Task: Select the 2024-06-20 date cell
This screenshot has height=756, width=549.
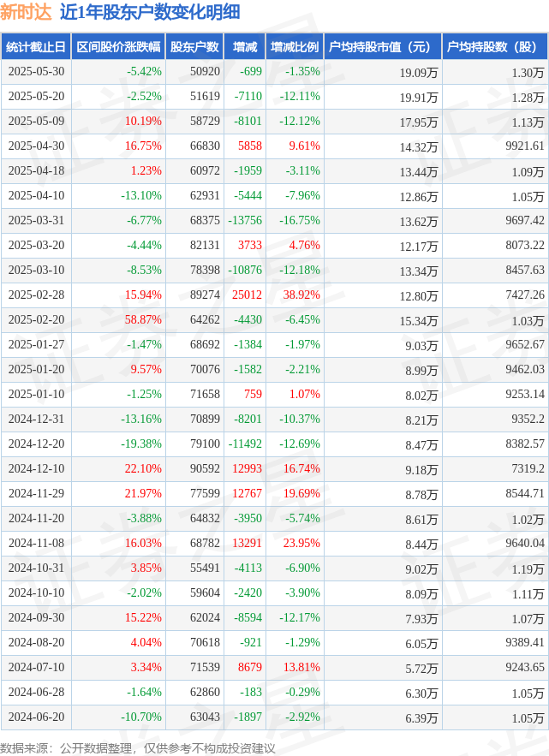Action: tap(36, 717)
